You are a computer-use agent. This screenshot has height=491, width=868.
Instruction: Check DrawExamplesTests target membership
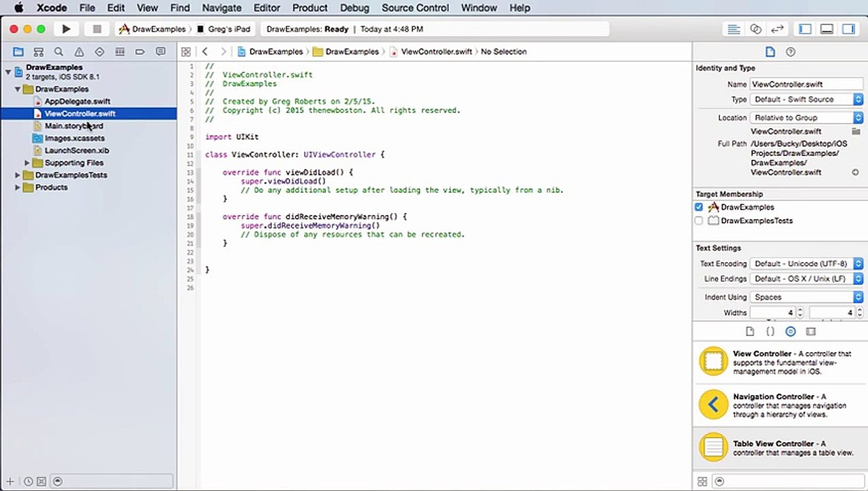click(699, 220)
